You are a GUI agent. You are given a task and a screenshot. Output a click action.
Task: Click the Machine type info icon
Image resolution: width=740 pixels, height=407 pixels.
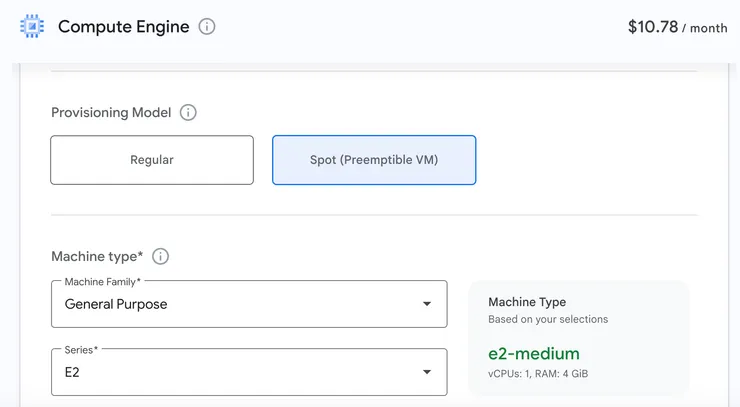click(x=160, y=256)
